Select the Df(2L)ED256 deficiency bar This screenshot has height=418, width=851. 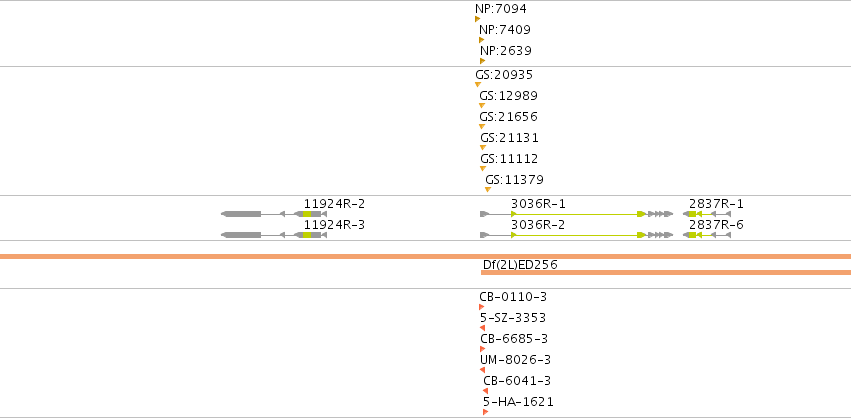click(666, 273)
